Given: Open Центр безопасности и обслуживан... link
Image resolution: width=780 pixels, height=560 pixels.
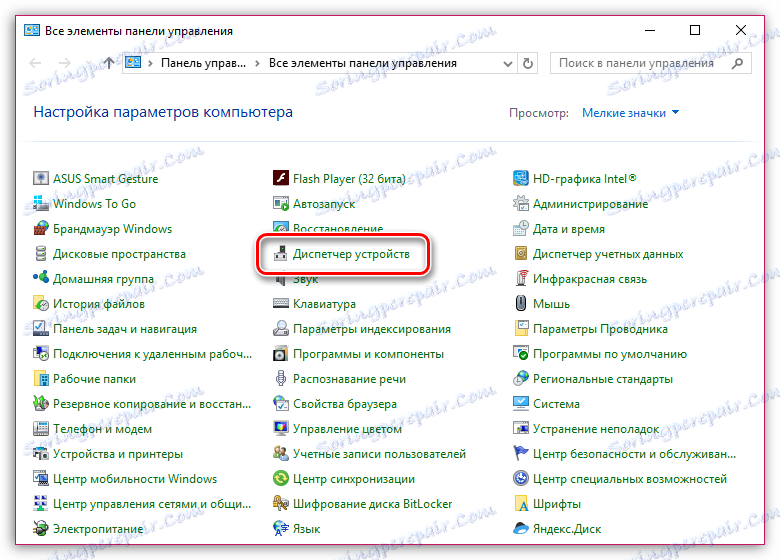Looking at the screenshot, I should pyautogui.click(x=634, y=454).
